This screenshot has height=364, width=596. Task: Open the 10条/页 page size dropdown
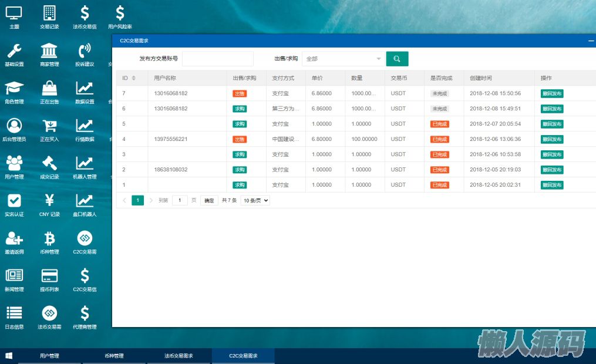coord(255,200)
